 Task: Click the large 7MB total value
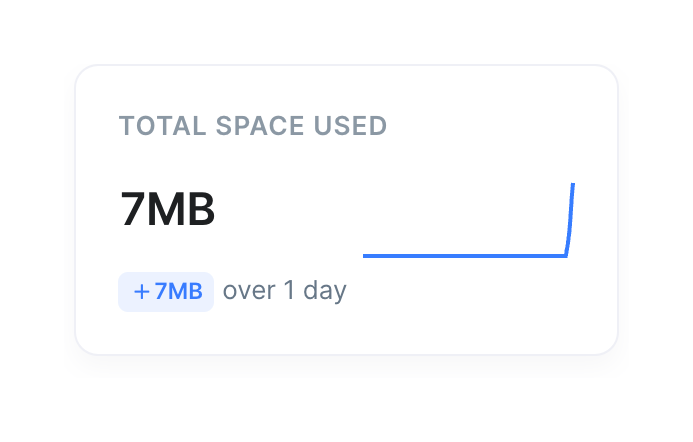pyautogui.click(x=168, y=210)
